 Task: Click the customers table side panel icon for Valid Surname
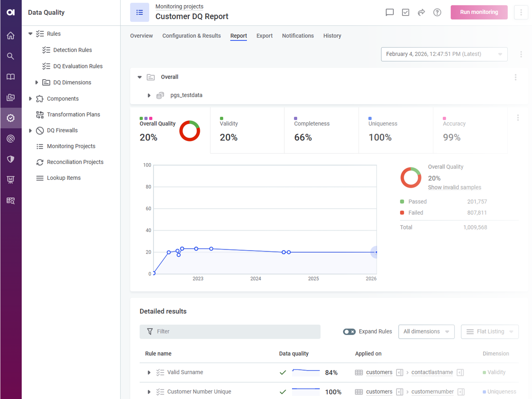[x=400, y=373]
